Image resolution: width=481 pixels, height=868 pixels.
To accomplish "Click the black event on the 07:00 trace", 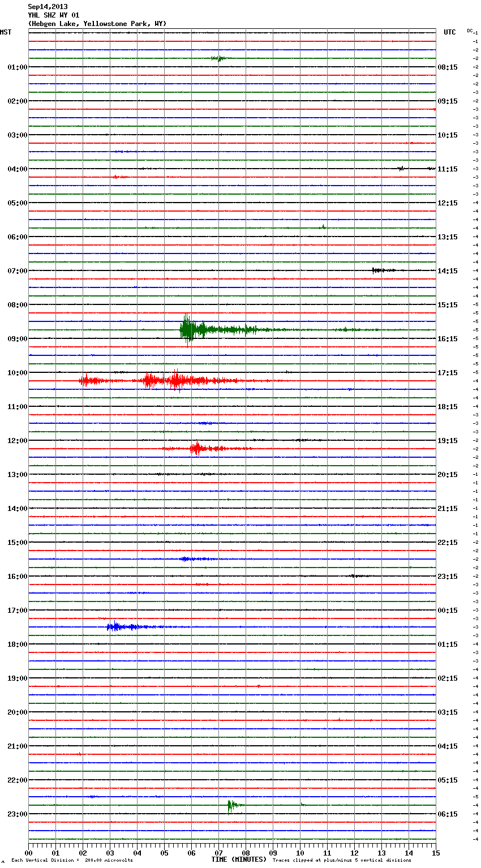I will click(x=385, y=270).
